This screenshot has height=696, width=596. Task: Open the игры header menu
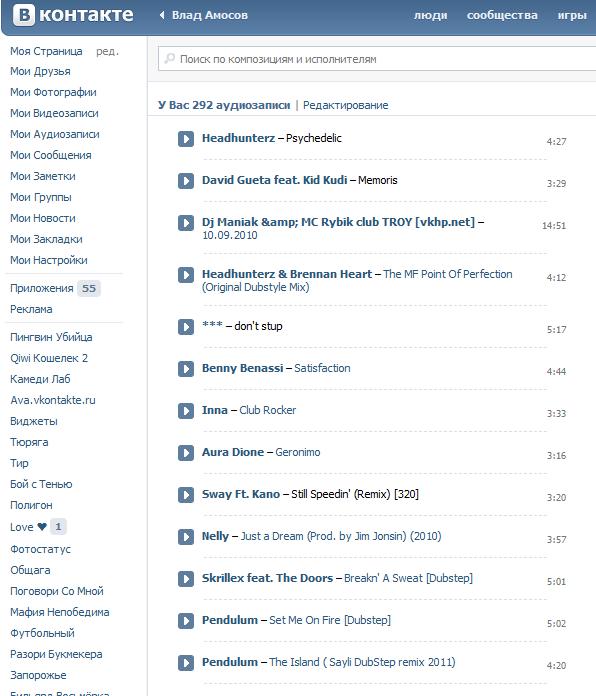pos(572,15)
